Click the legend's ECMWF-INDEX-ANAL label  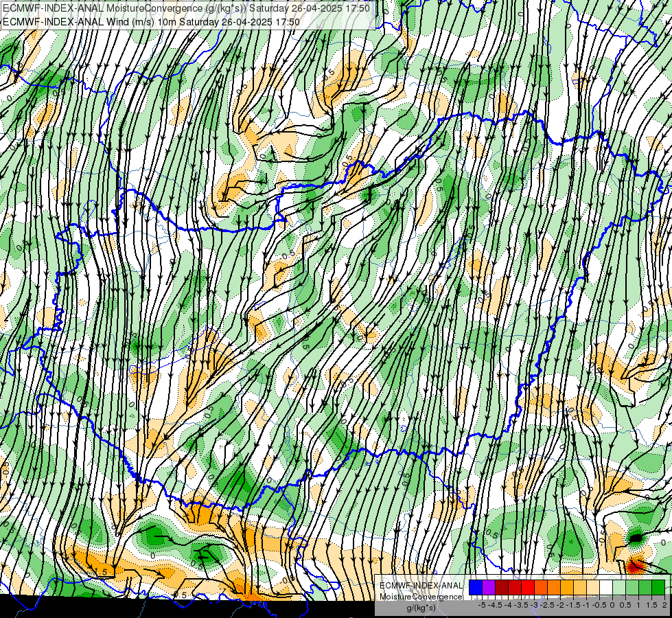tap(421, 586)
